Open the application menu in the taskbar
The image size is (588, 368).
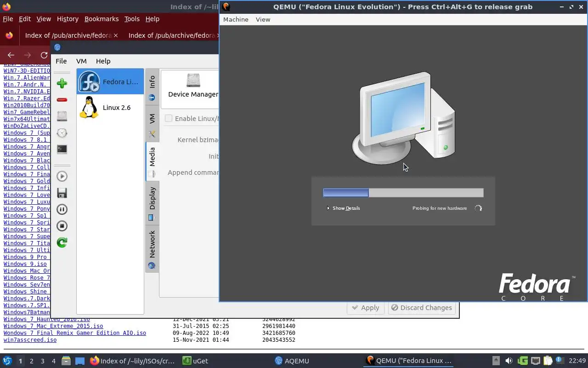pos(7,361)
